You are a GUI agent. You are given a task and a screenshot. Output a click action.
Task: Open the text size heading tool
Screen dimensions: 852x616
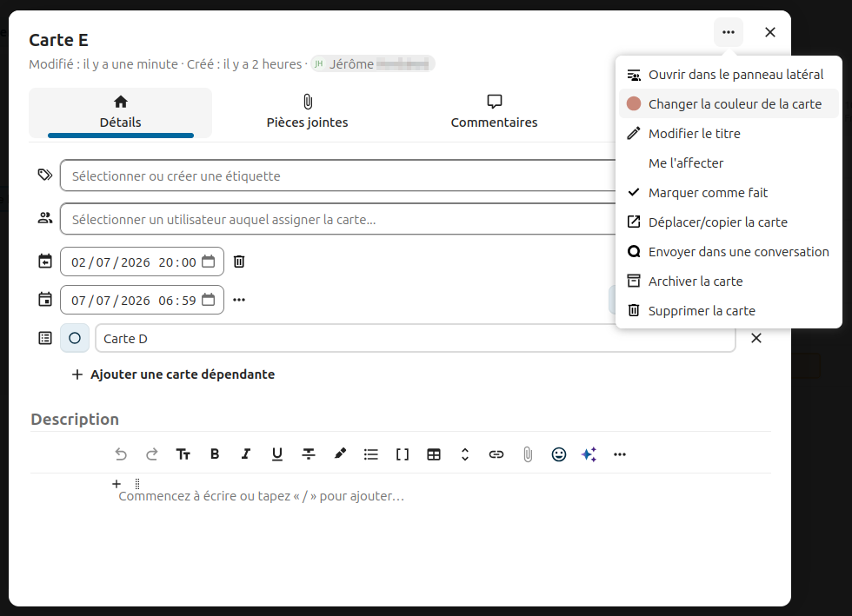(183, 454)
